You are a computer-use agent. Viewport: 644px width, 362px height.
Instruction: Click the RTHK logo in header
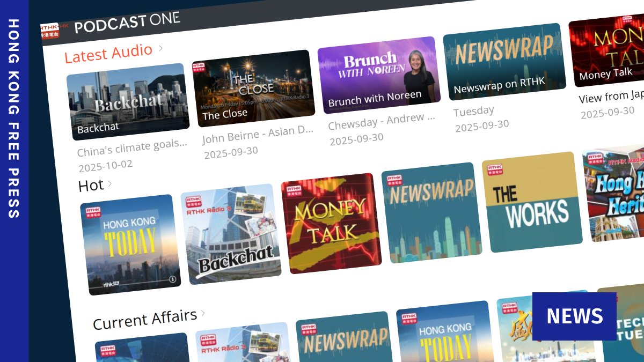[54, 30]
